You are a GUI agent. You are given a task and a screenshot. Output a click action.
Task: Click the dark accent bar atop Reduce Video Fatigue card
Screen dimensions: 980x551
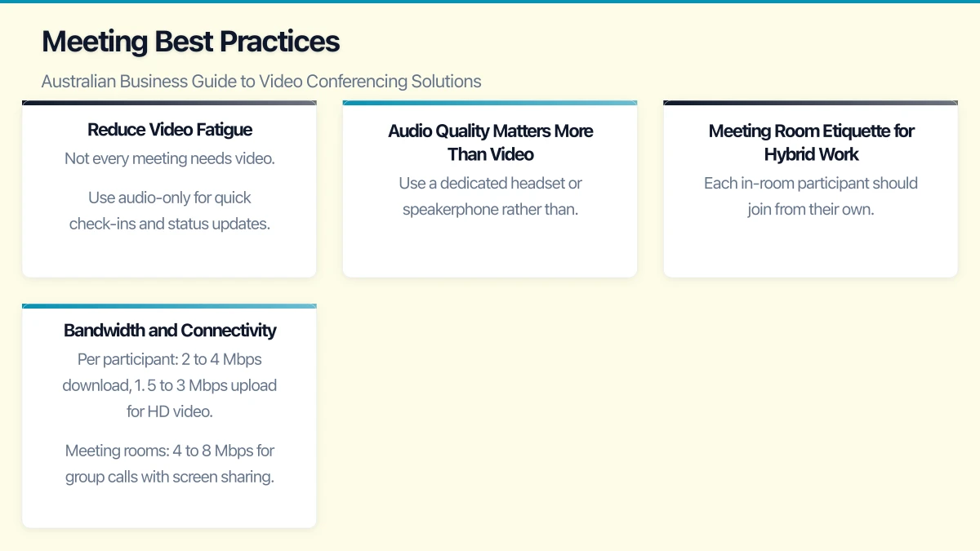169,103
